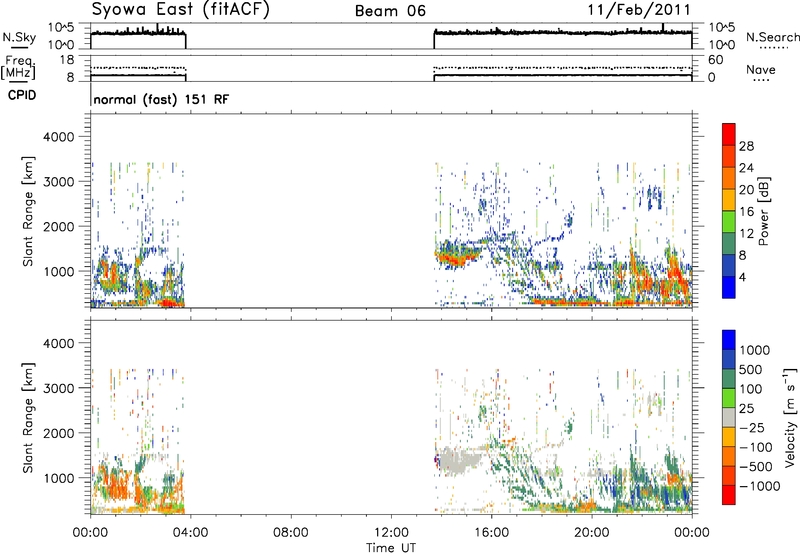
Task: Click the '16:00' time tick label
Action: tap(491, 533)
